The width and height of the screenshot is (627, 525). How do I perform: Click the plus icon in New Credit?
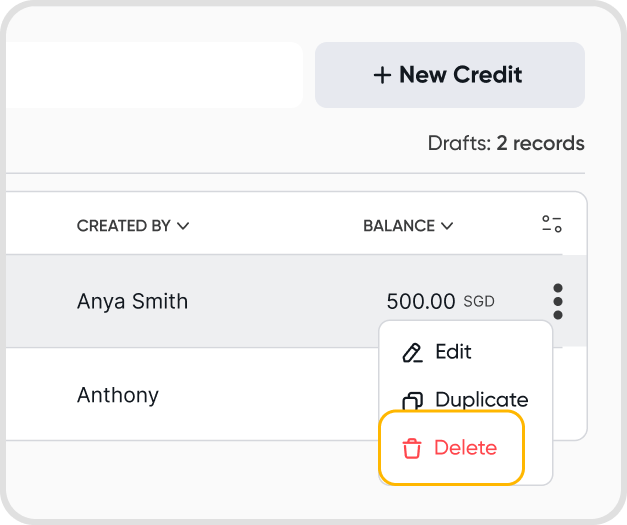382,75
